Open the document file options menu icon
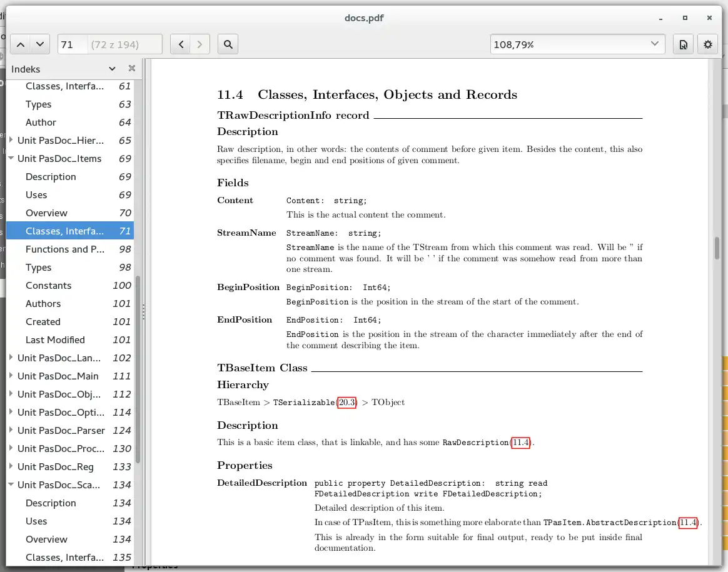This screenshot has width=728, height=572. [684, 44]
